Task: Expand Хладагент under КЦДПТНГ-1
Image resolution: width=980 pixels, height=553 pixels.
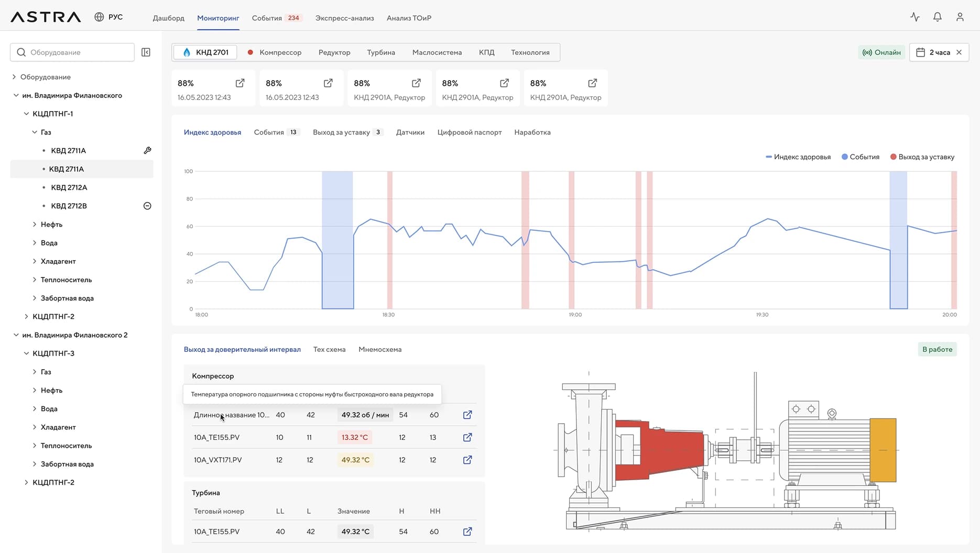Action: [35, 261]
